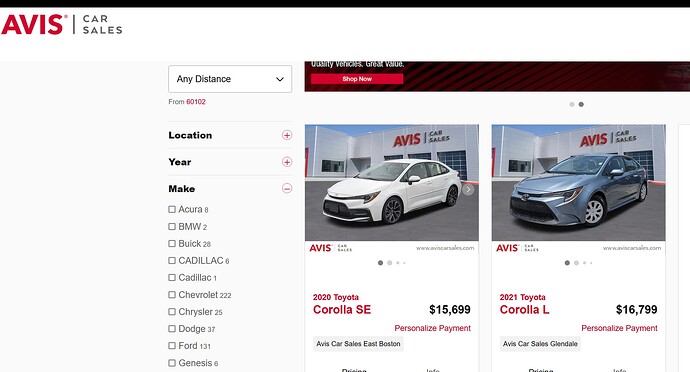The image size is (690, 372).
Task: Open the Any Distance dropdown
Action: point(230,79)
